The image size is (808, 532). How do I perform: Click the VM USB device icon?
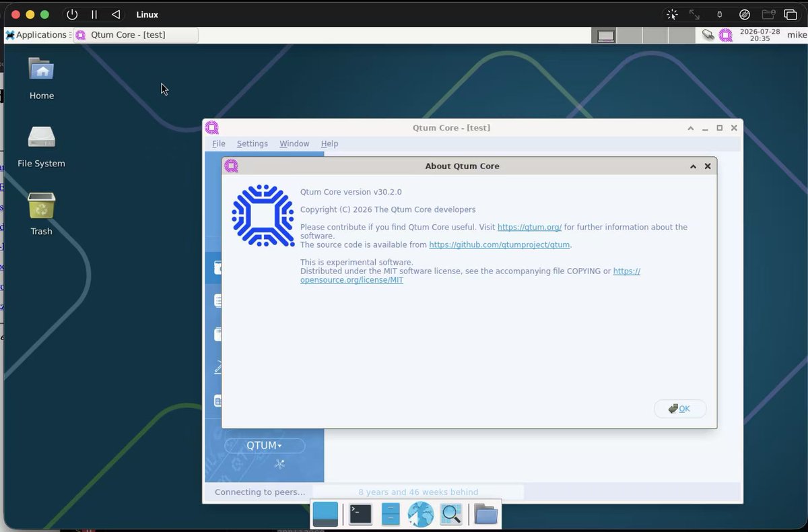(x=719, y=14)
